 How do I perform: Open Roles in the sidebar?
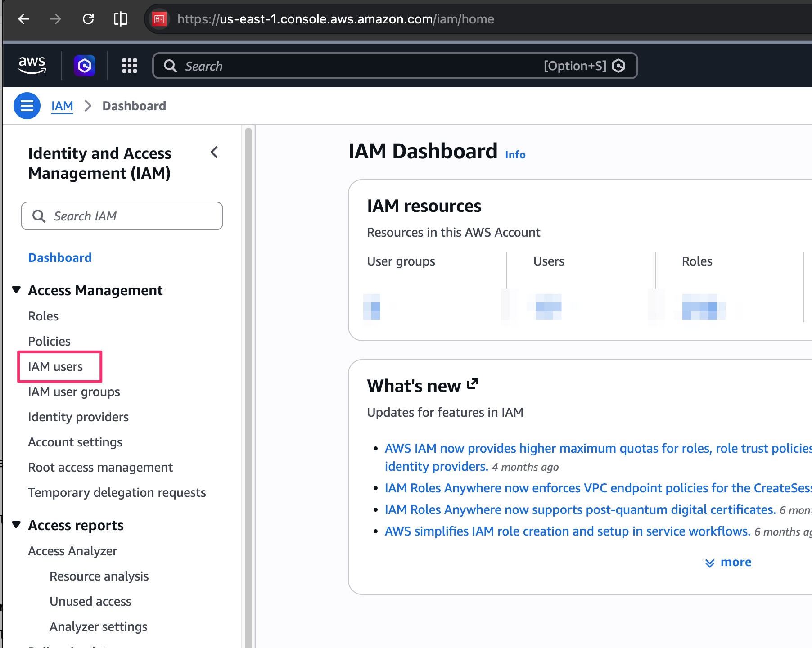click(x=43, y=316)
